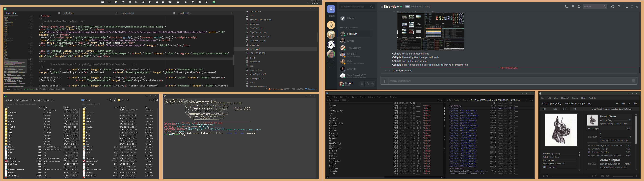644x181 pixels.
Task: Click the Discord chat search field
Action: tap(595, 7)
